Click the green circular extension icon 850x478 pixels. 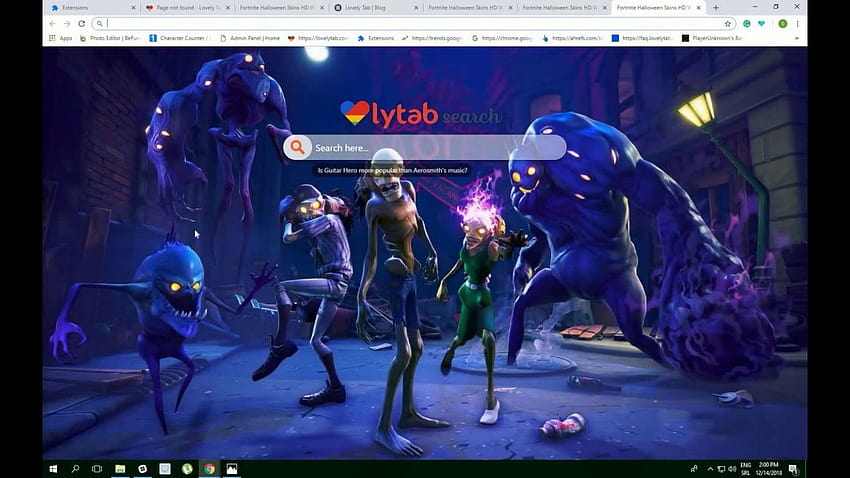[x=747, y=23]
